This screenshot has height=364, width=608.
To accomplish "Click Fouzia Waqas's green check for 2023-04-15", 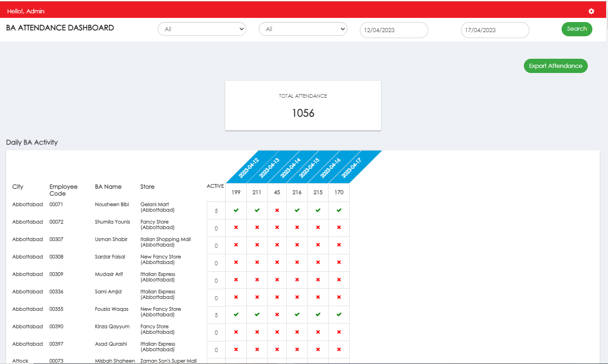I will coord(297,315).
